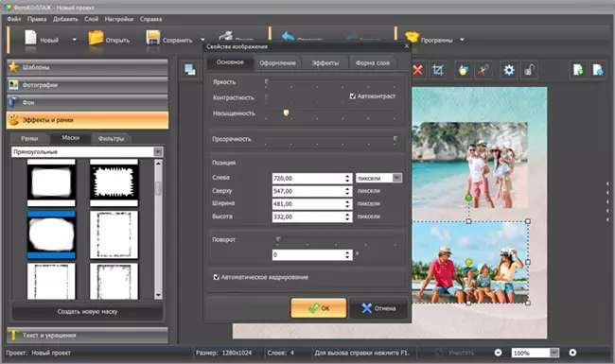Click the mask list scrollbar down arrow
Image resolution: width=615 pixels, height=364 pixels.
coord(158,295)
